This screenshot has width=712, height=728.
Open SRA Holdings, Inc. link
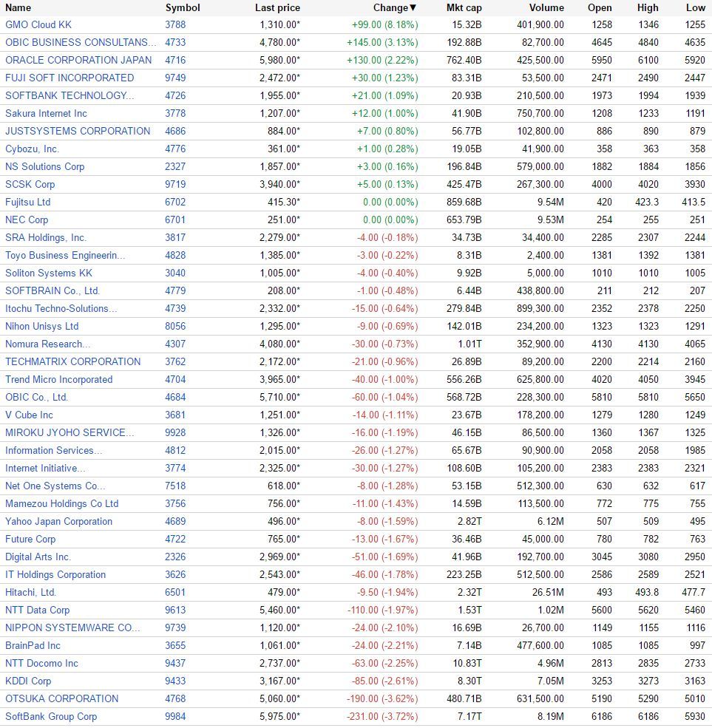tap(46, 238)
